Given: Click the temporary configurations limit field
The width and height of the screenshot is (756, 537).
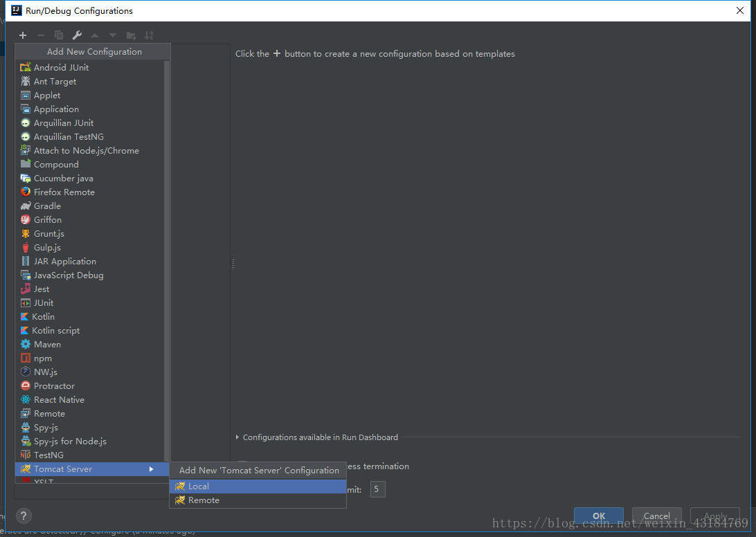Looking at the screenshot, I should tap(377, 489).
